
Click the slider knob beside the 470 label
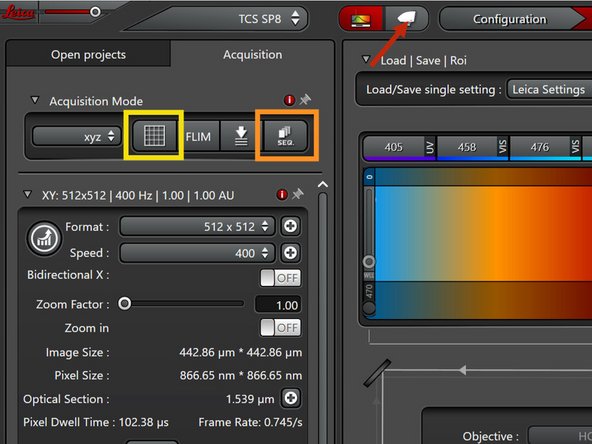point(369,308)
